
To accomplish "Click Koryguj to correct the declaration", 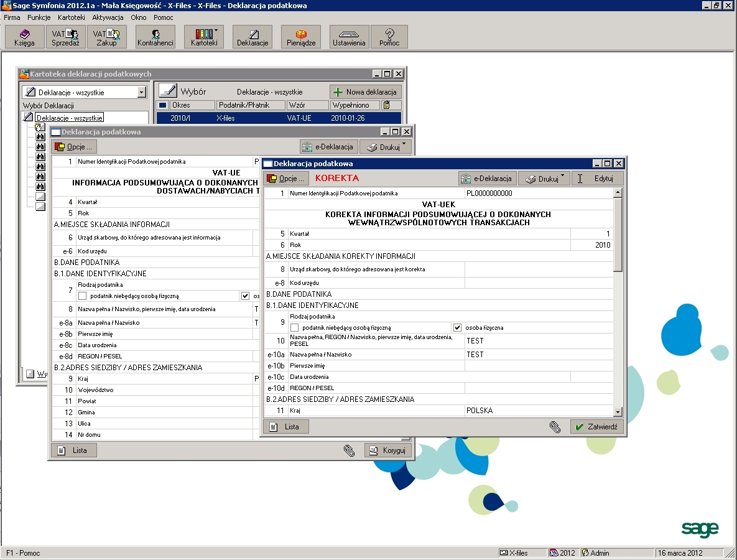I will click(388, 450).
